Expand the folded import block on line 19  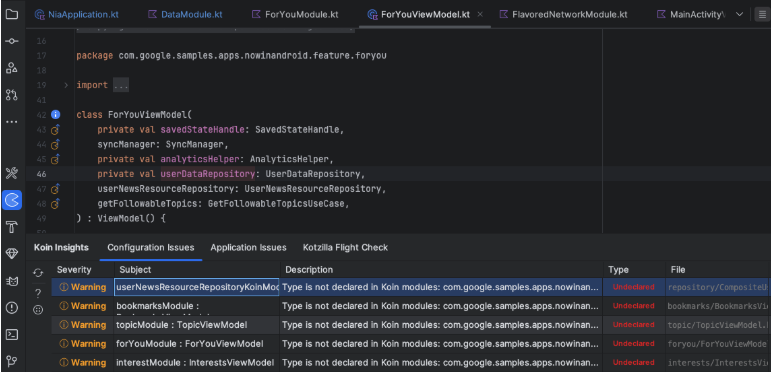[66, 85]
